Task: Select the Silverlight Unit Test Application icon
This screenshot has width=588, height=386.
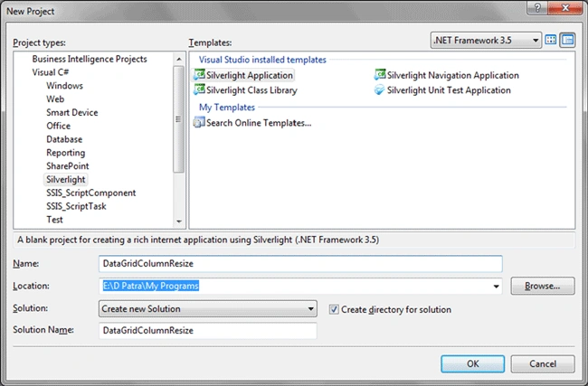Action: coord(380,89)
